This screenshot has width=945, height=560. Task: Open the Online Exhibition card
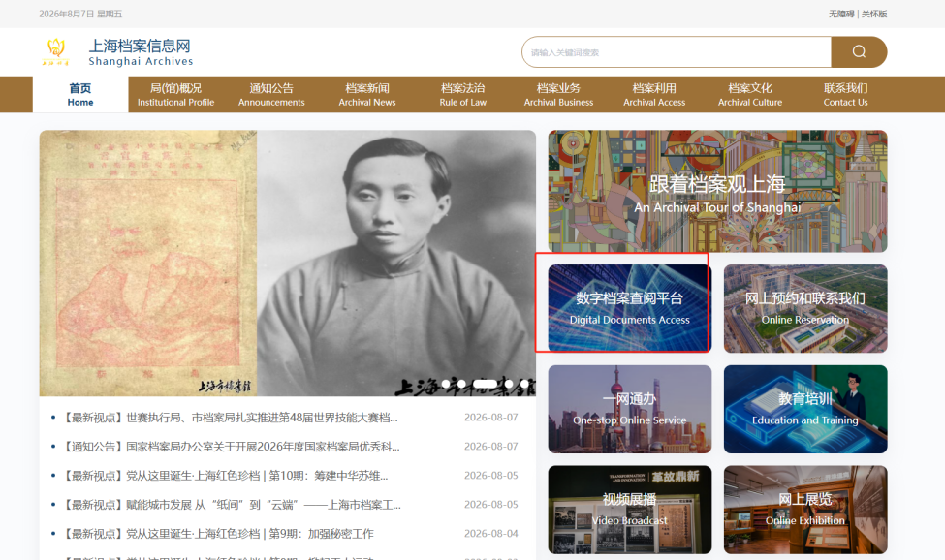coord(805,510)
